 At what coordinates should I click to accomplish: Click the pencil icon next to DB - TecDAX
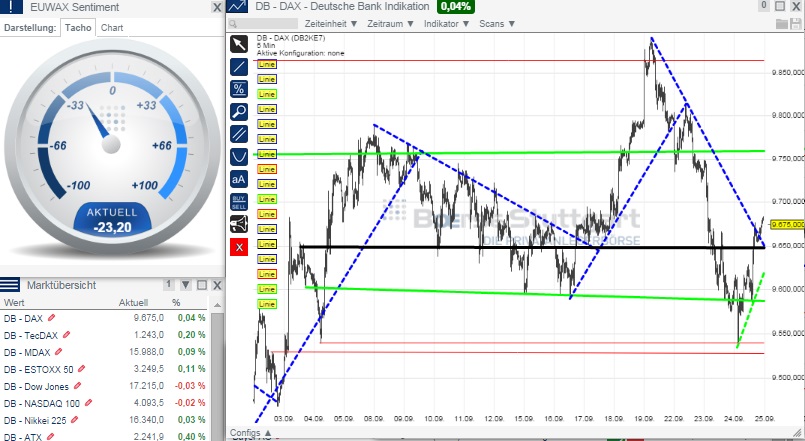66,335
